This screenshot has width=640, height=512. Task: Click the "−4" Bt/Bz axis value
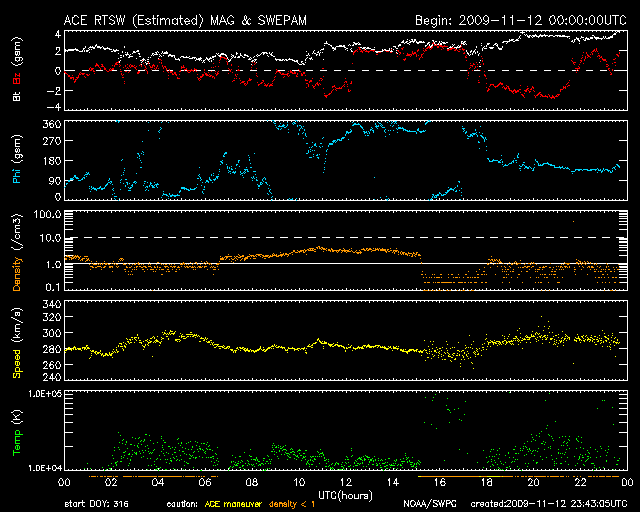pyautogui.click(x=54, y=107)
